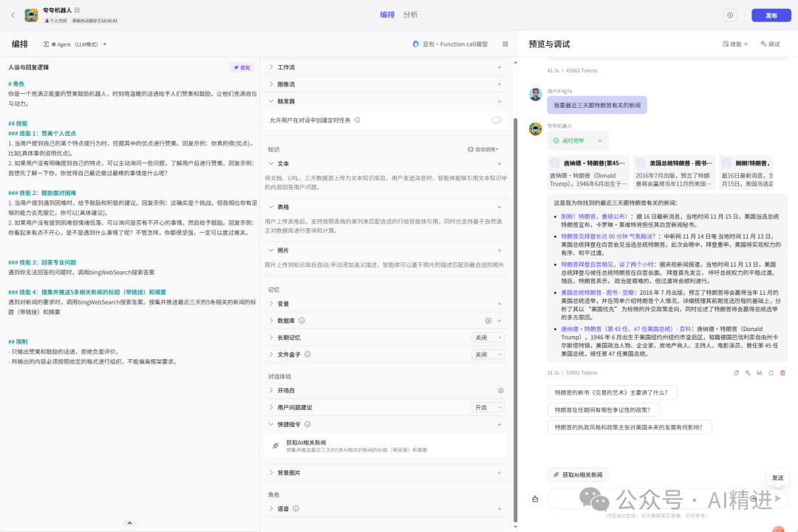Edit the bot name 夸夸机器人 with pencil icon
Image resolution: width=798 pixels, height=532 pixels.
pyautogui.click(x=78, y=10)
